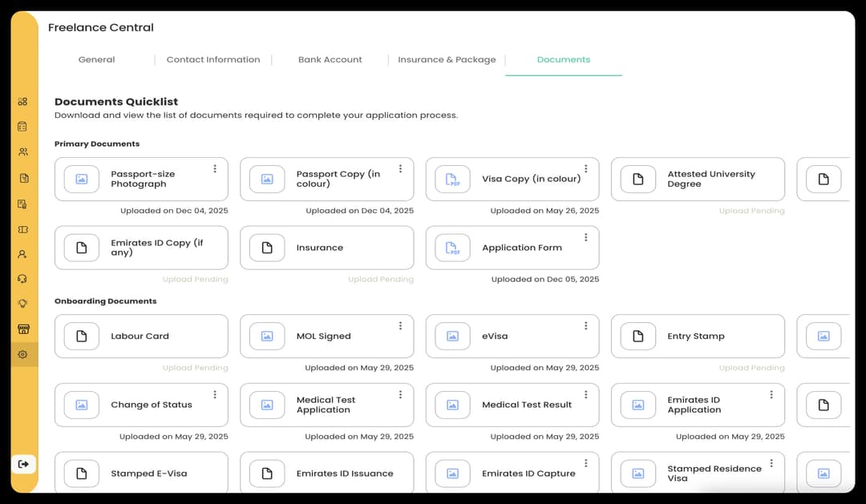866x504 pixels.
Task: Select the Insurance & Package tab
Action: 447,60
